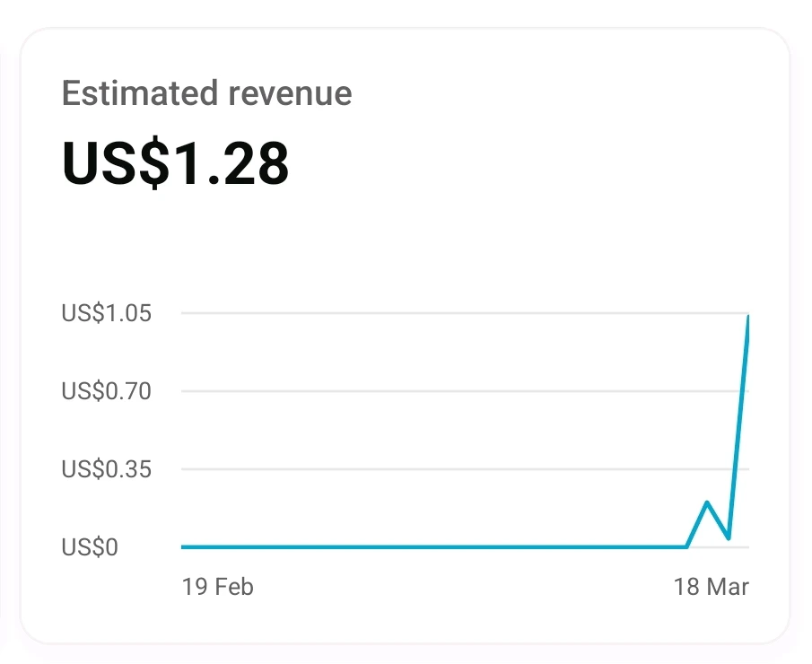Viewport: 812px width, 664px height.
Task: Click the revenue line's starting point above 19 Feb
Action: 183,546
